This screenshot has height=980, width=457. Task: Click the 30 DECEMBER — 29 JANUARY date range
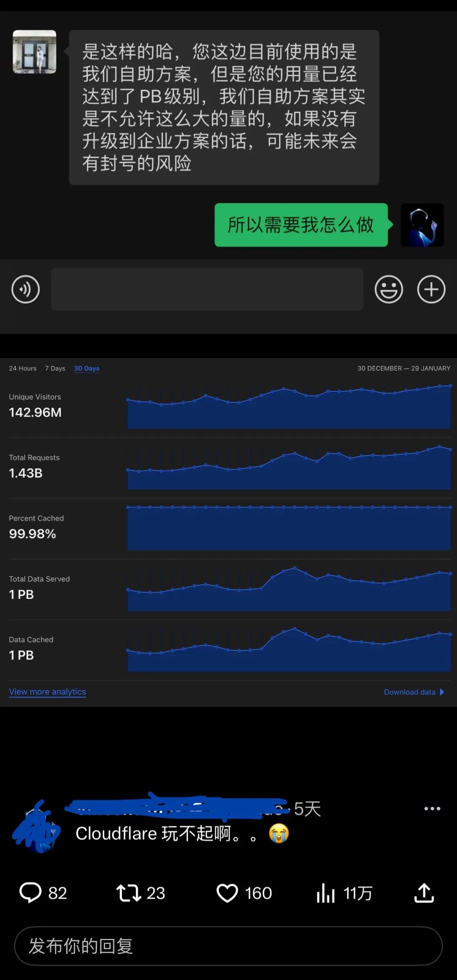point(404,368)
